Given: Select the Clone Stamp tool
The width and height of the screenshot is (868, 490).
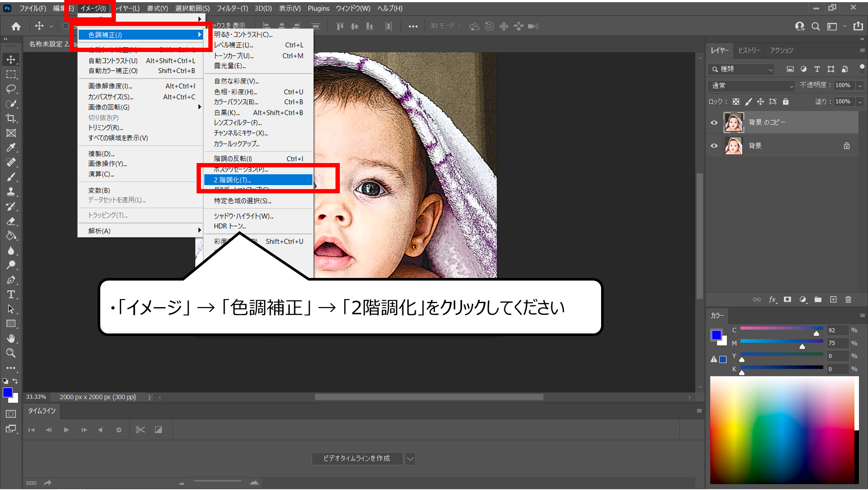Looking at the screenshot, I should click(11, 192).
